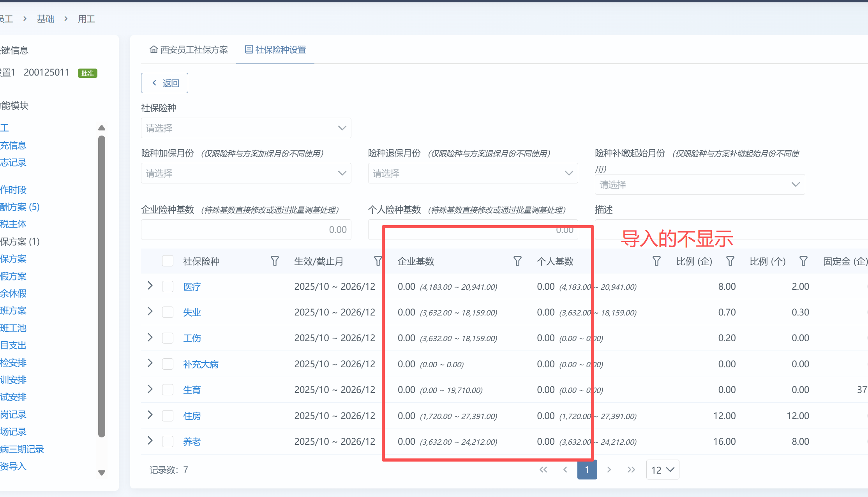Click the 社保险种 column filter icon
The width and height of the screenshot is (868, 497).
[x=275, y=261]
